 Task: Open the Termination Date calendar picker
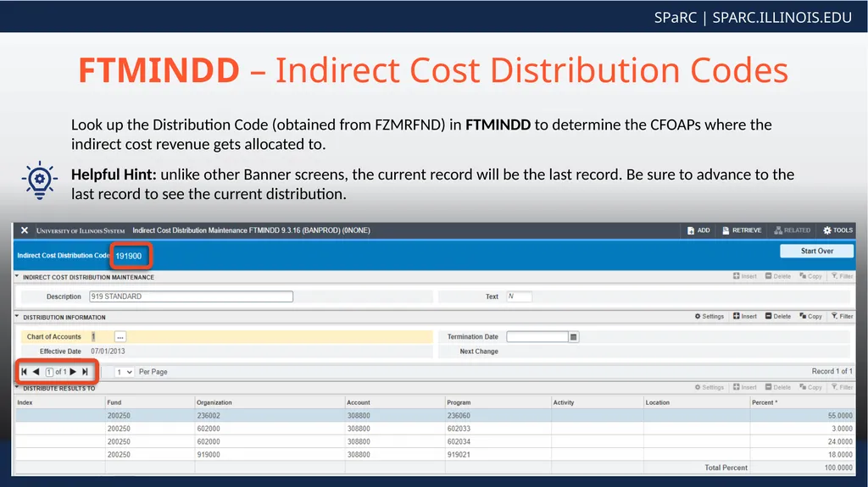574,337
